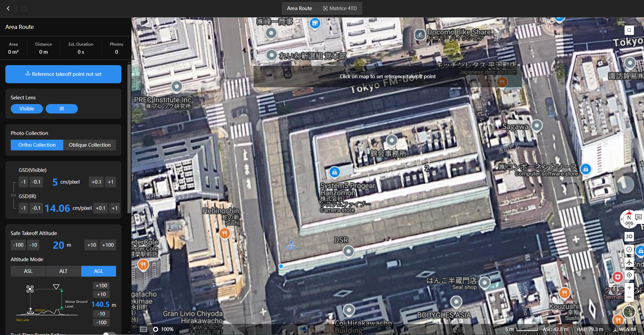Decrease GSD(IR) by 1
The height and width of the screenshot is (335, 644).
(x=23, y=208)
